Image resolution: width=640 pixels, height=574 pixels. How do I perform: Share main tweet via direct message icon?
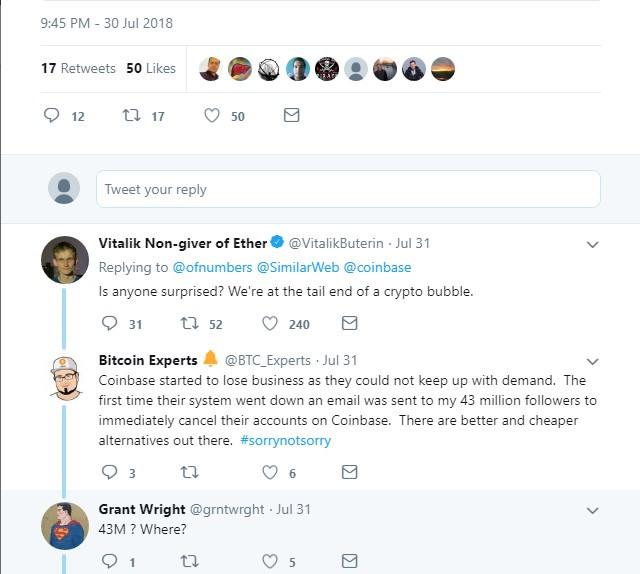coord(291,115)
